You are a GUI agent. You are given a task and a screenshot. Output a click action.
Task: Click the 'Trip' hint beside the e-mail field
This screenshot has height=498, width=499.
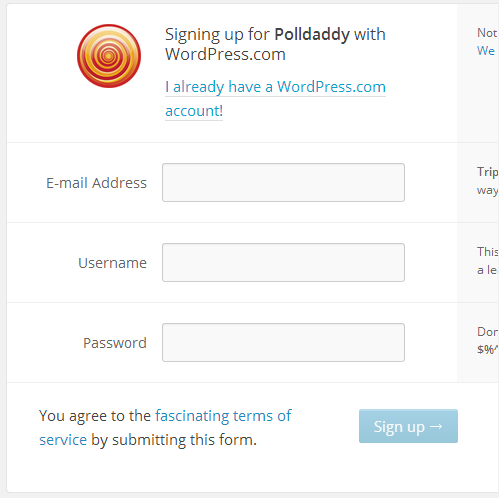click(x=488, y=172)
